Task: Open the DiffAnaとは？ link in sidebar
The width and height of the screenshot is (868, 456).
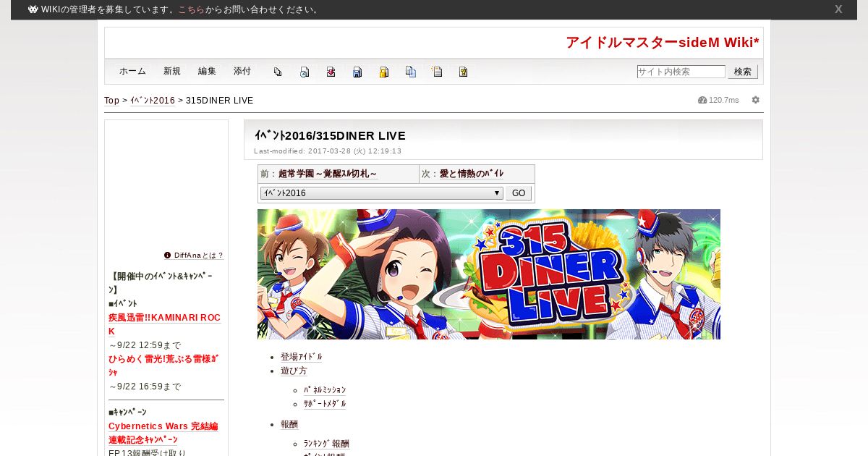Action: [x=199, y=256]
